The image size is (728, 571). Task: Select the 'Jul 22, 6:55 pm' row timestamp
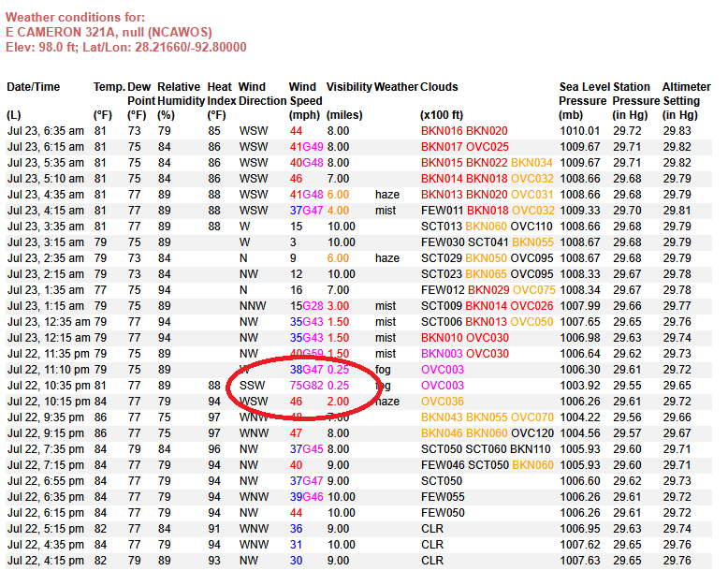click(46, 481)
